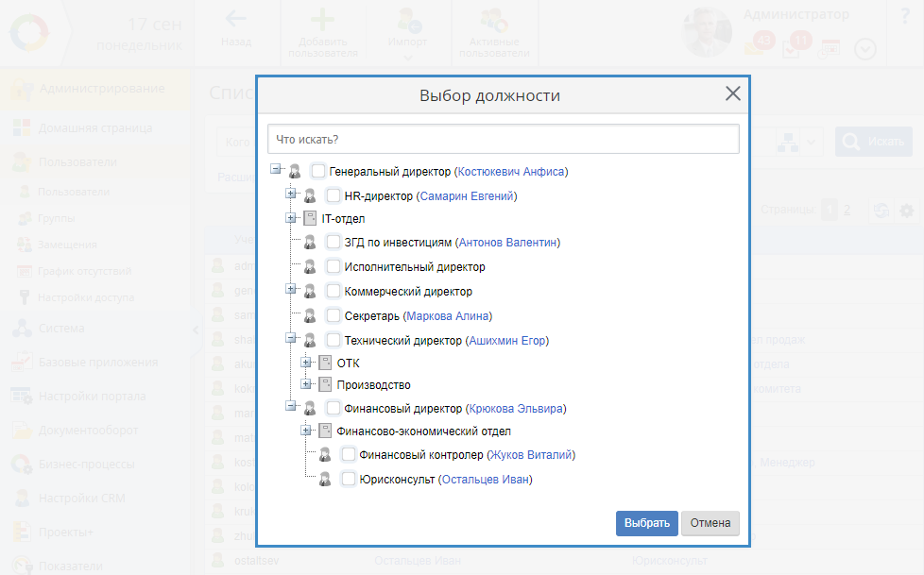Image resolution: width=924 pixels, height=575 pixels.
Task: Click the Отмена button
Action: (x=710, y=524)
